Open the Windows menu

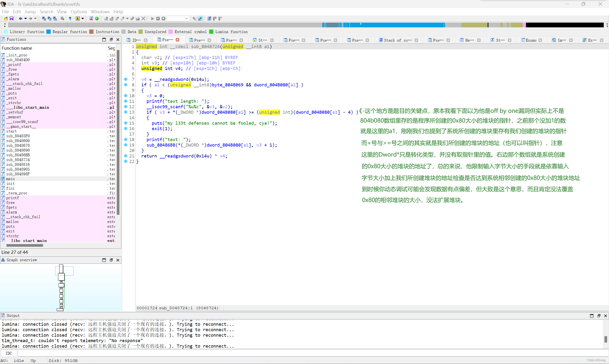click(100, 12)
